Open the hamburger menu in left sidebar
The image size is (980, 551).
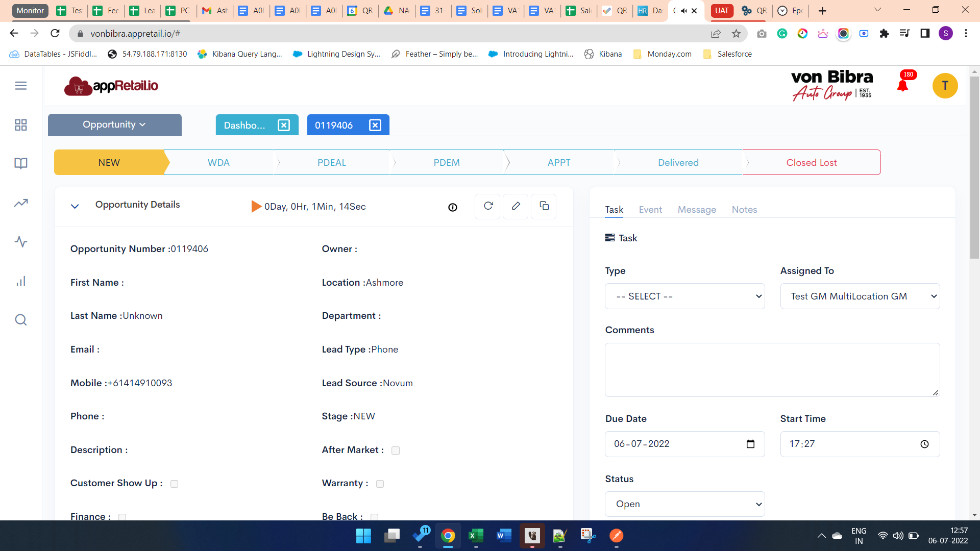(x=21, y=86)
